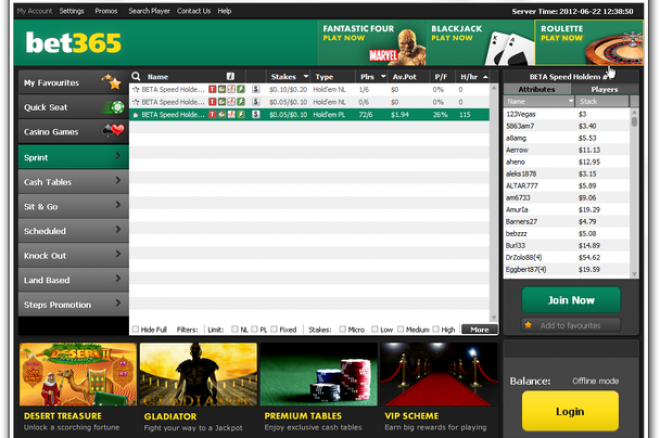Tick the Hide Full checkbox
Image resolution: width=660 pixels, height=438 pixels.
(x=136, y=329)
